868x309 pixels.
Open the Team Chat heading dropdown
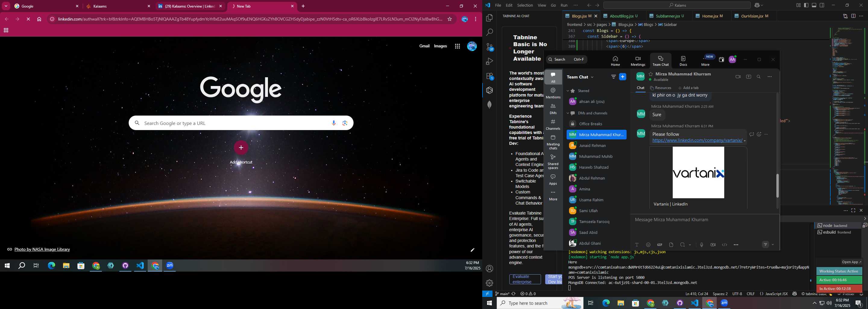pos(592,77)
